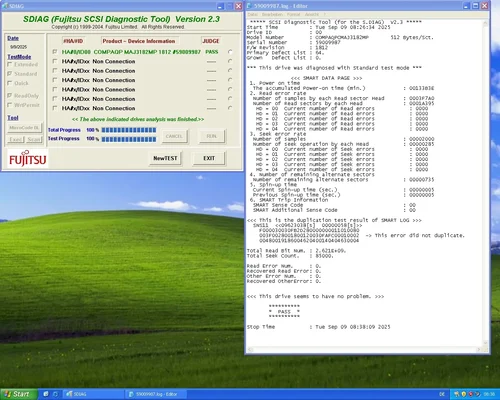Click the Start Time line in the log
500x400 pixels.
pos(318,27)
